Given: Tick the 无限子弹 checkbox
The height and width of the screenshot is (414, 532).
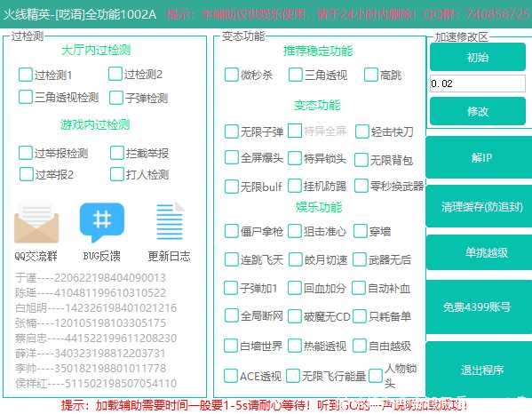Looking at the screenshot, I should [x=232, y=131].
